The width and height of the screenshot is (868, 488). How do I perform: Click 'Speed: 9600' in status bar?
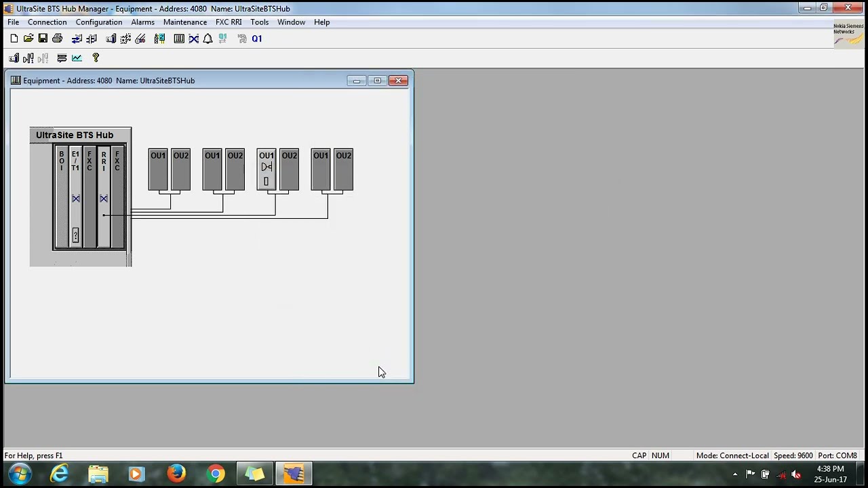click(x=793, y=455)
